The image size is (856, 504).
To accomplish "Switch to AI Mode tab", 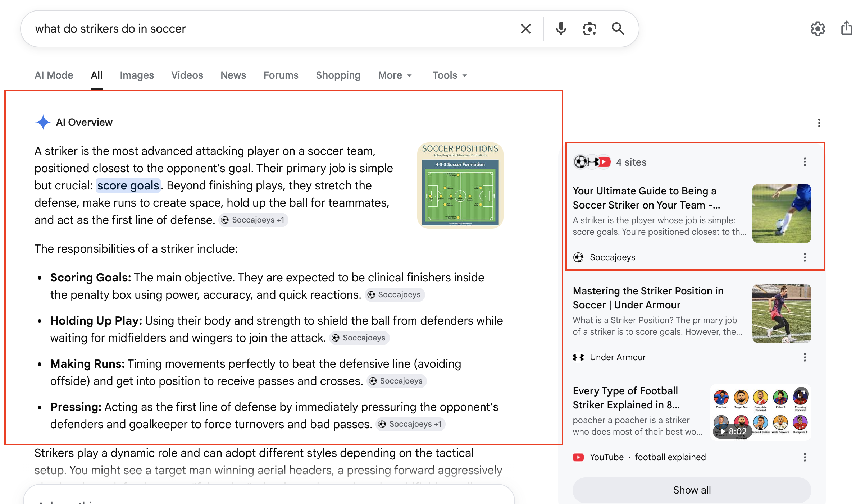I will pos(54,75).
